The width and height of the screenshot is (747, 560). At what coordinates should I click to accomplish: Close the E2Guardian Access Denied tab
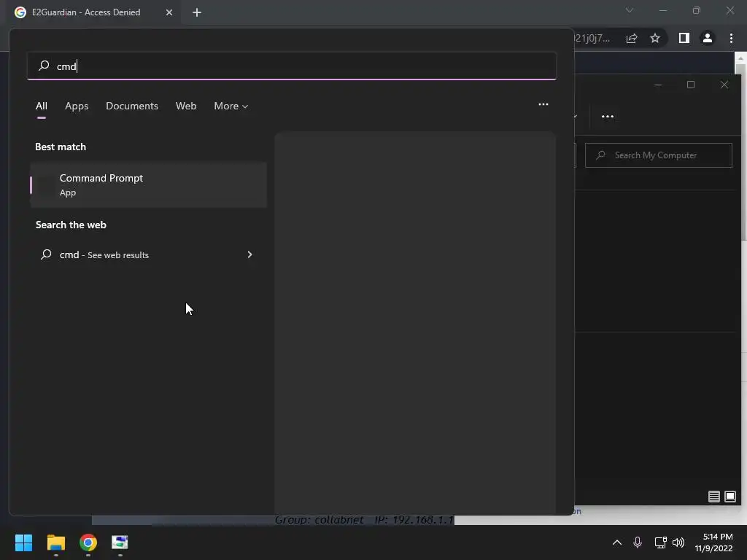pos(169,12)
